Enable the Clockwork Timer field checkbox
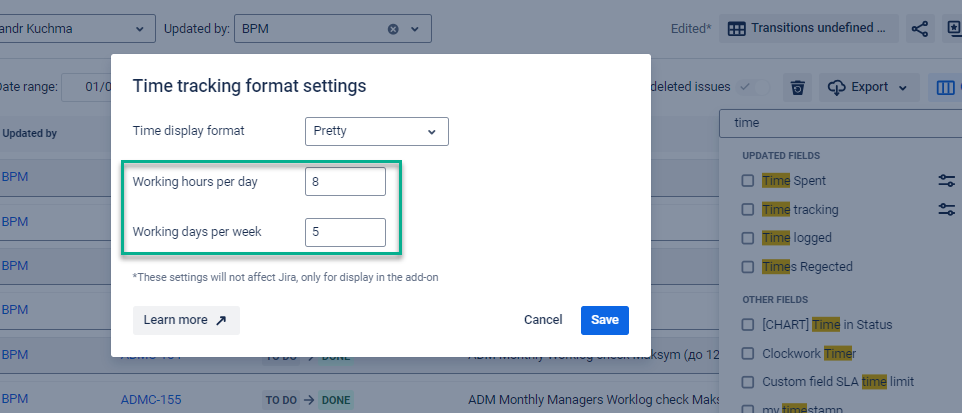This screenshot has height=413, width=962. [748, 353]
